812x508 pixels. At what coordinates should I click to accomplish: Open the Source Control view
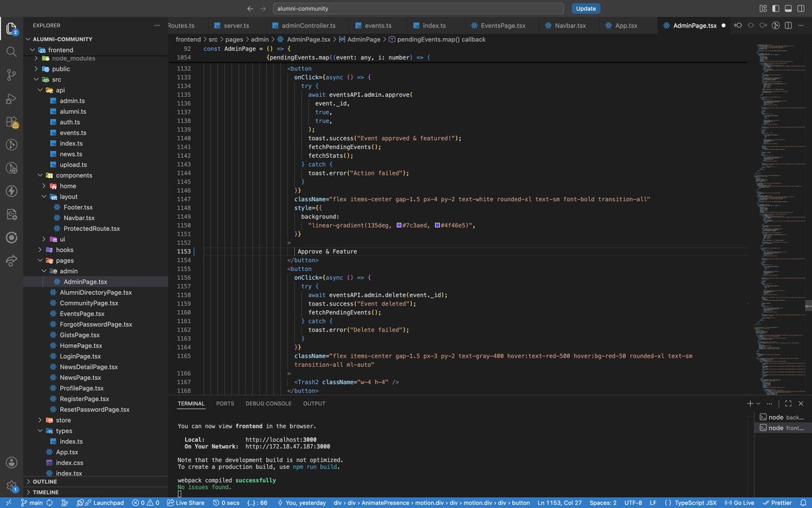point(12,75)
